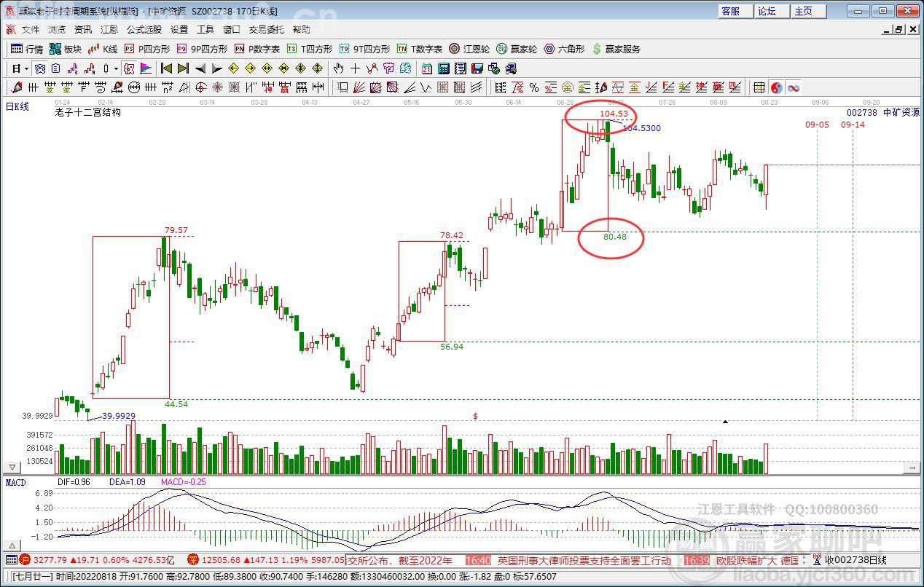Viewport: 924px width, 587px height.
Task: Jump to last bar icon
Action: [x=183, y=68]
